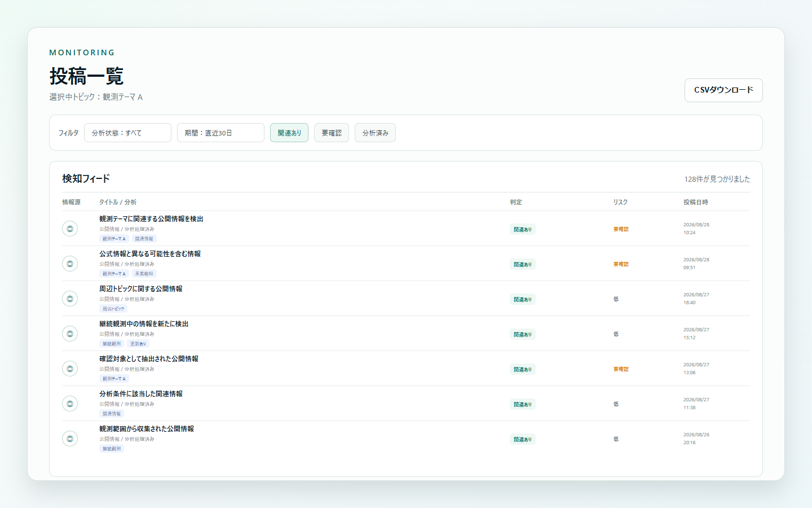Toggle the 関連あり filter chip
The height and width of the screenshot is (508, 812).
click(x=289, y=133)
